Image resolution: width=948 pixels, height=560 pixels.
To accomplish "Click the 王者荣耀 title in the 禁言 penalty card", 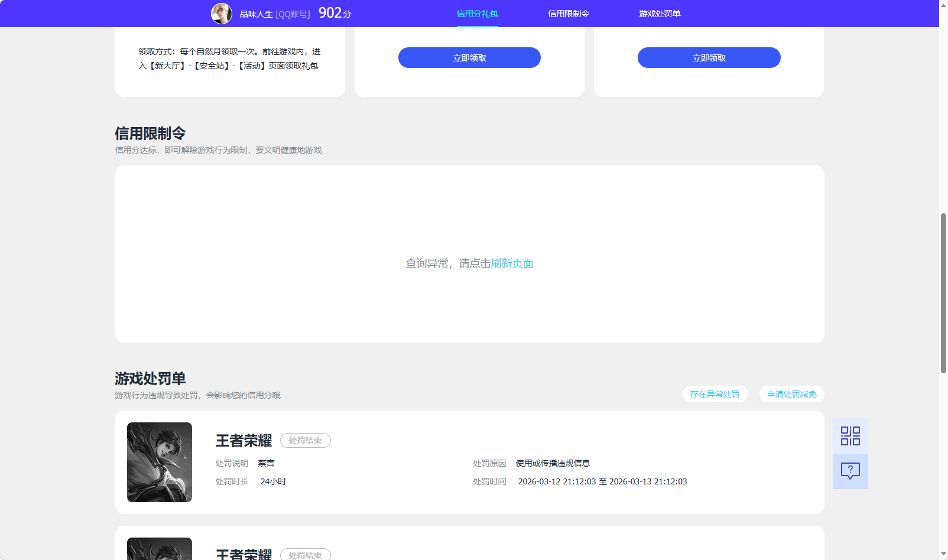I will pyautogui.click(x=244, y=441).
